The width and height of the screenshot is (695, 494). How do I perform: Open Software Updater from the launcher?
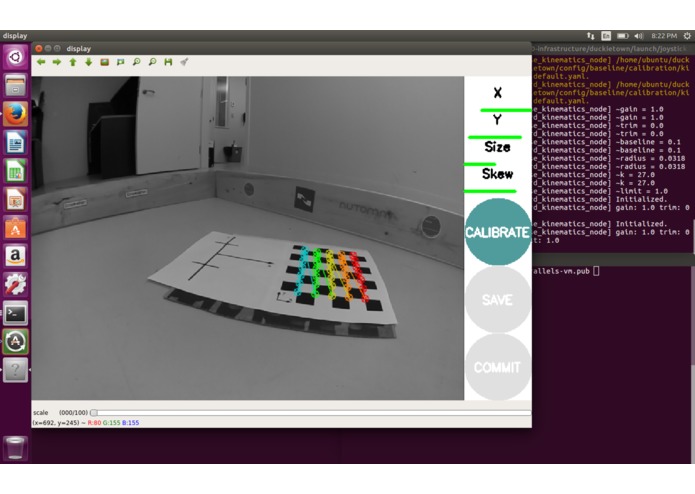click(16, 341)
